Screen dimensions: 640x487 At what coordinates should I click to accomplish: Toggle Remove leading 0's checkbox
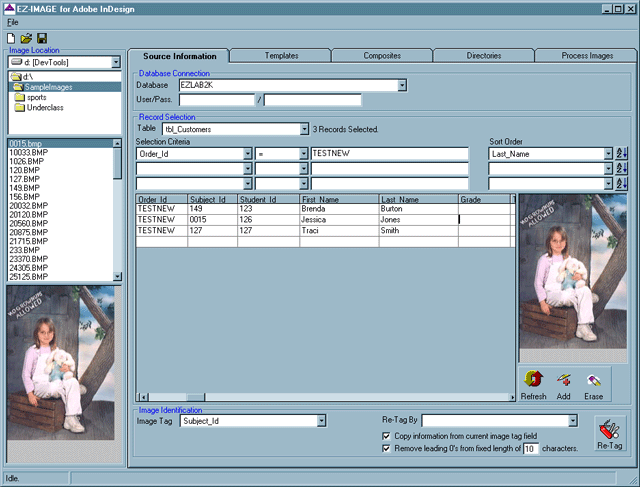tap(386, 448)
